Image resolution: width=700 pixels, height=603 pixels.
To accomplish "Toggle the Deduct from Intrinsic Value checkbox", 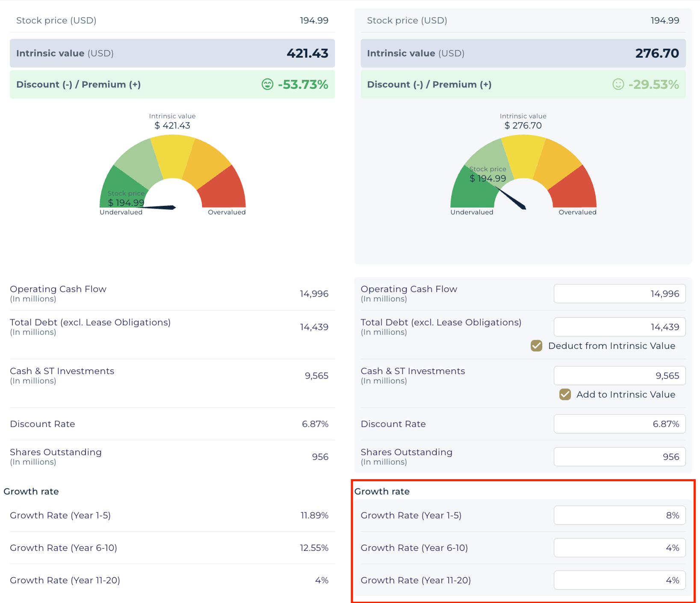I will click(536, 346).
